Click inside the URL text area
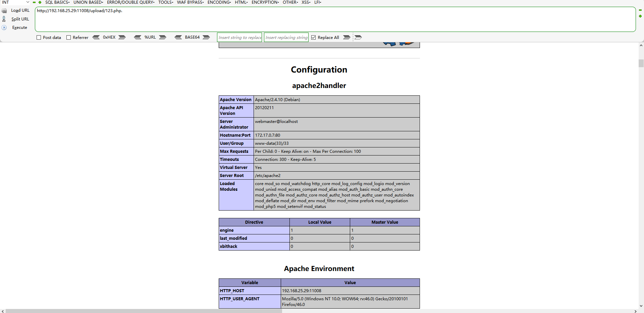The image size is (644, 313). [335, 19]
